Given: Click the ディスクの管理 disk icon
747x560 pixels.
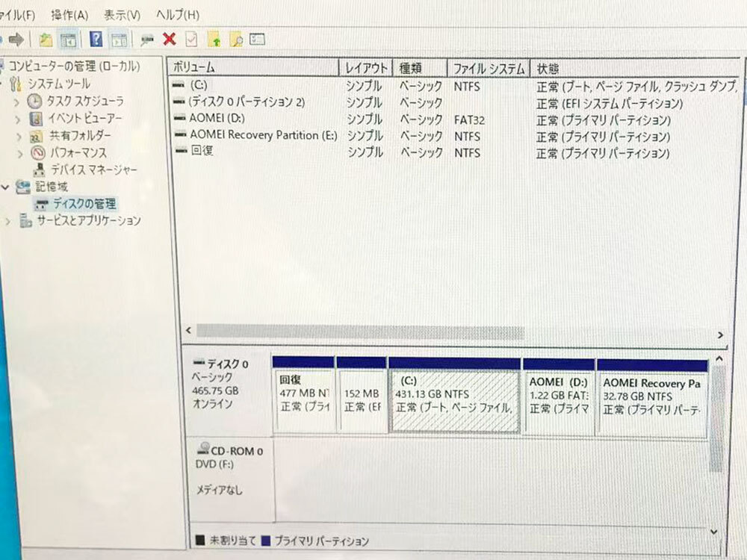Looking at the screenshot, I should (x=42, y=205).
